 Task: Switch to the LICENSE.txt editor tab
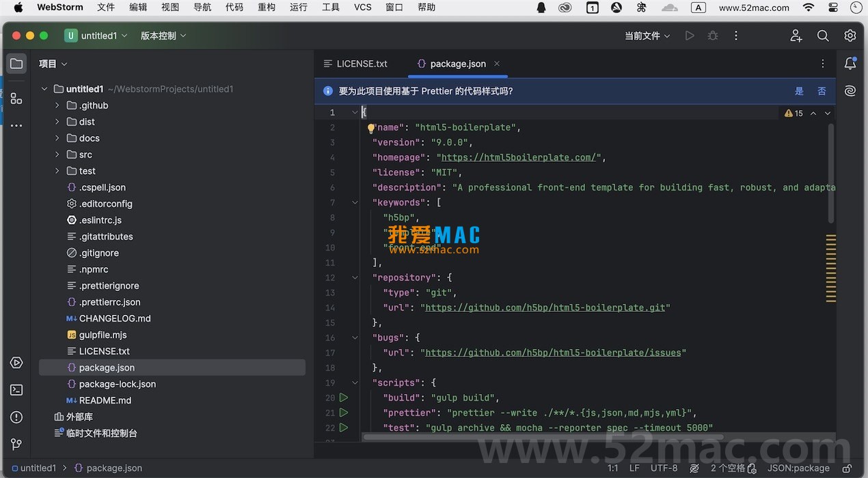tap(355, 64)
